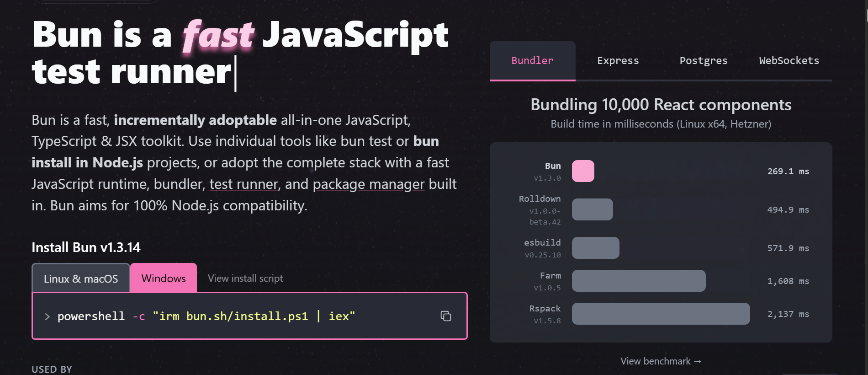Select the Linux & macOS install tab
The height and width of the screenshot is (375, 868).
coord(81,278)
